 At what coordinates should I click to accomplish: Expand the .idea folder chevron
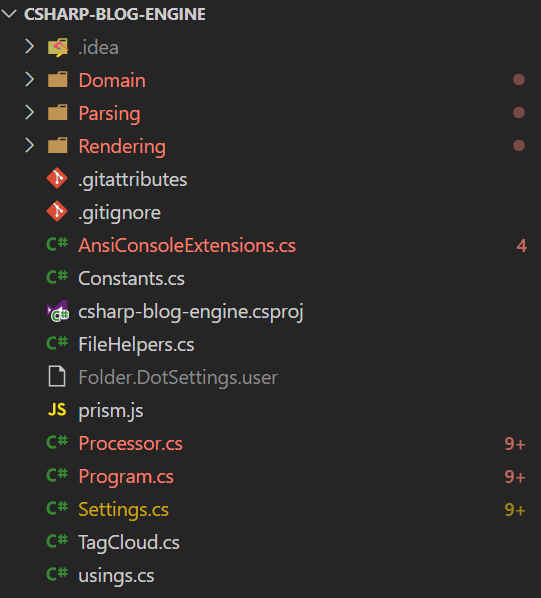(29, 47)
